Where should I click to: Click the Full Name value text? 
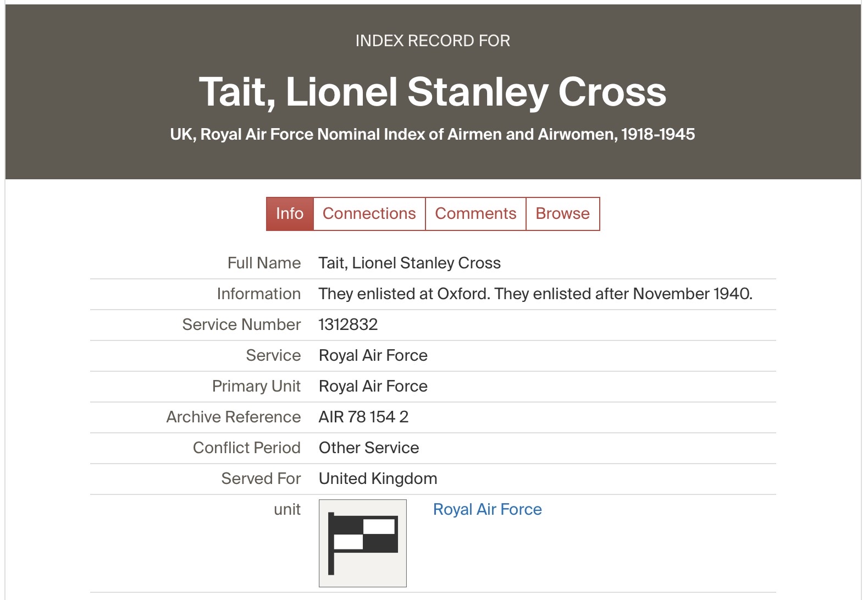(x=410, y=263)
